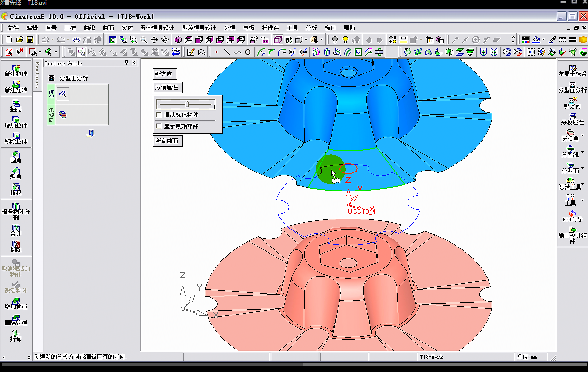This screenshot has height=372, width=588.
Task: Click the gray unlit light-bulb icon
Action: (x=335, y=39)
